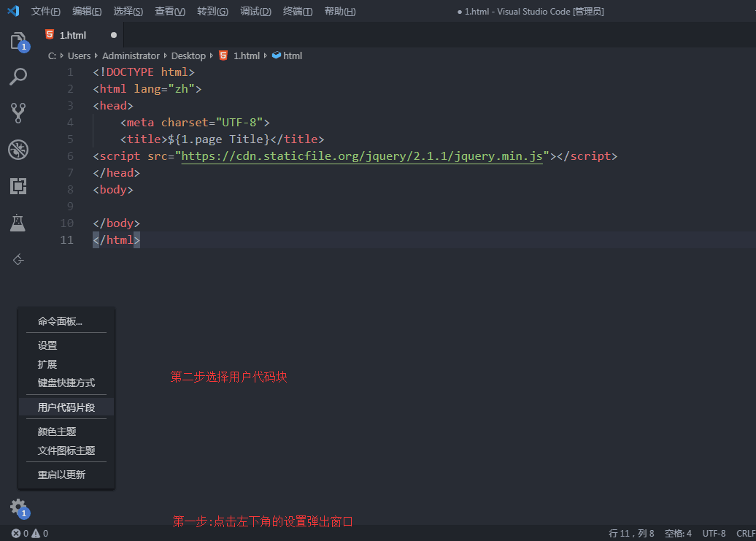Image resolution: width=756 pixels, height=541 pixels.
Task: Click the meta charset="UTF-8" line
Action: tap(195, 123)
